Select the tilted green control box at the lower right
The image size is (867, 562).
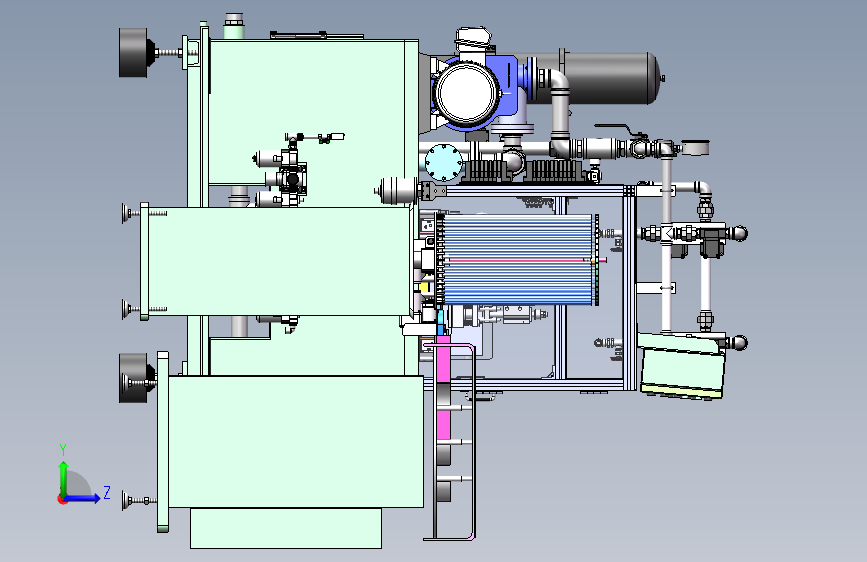tap(682, 368)
